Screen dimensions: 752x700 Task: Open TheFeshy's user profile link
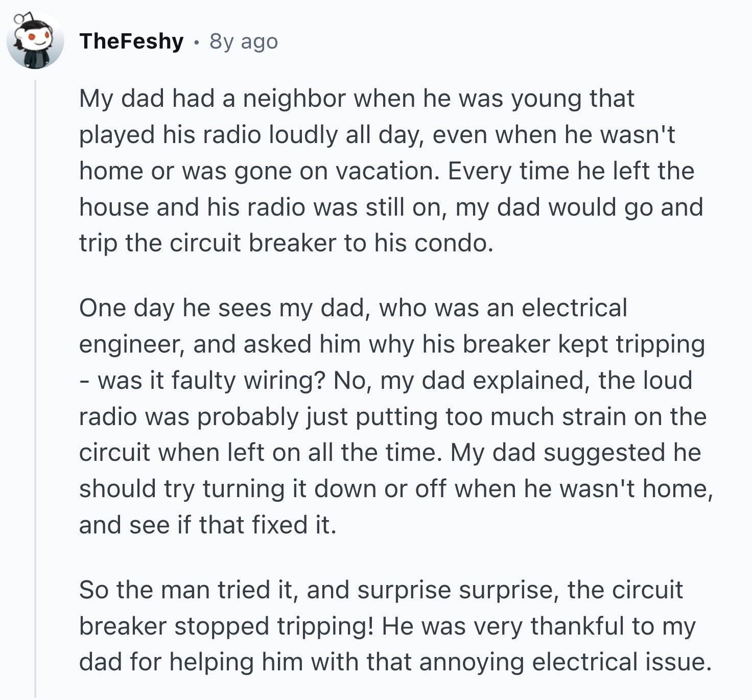coord(131,41)
